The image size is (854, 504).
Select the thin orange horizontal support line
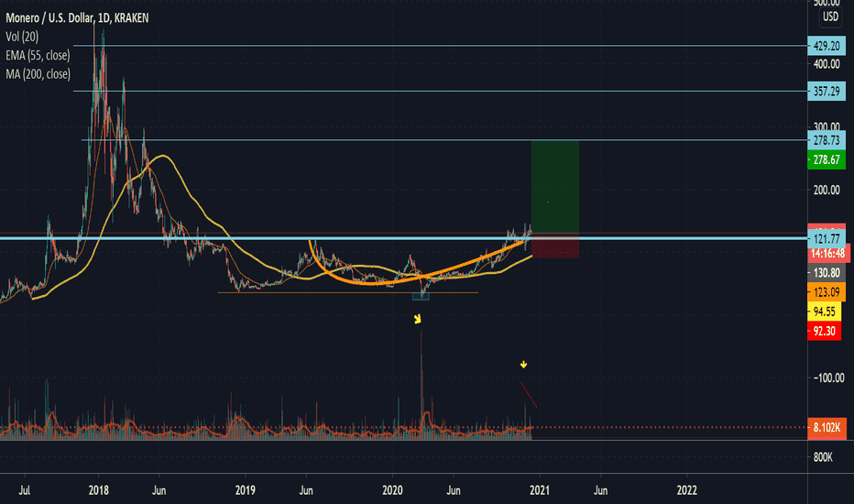347,293
